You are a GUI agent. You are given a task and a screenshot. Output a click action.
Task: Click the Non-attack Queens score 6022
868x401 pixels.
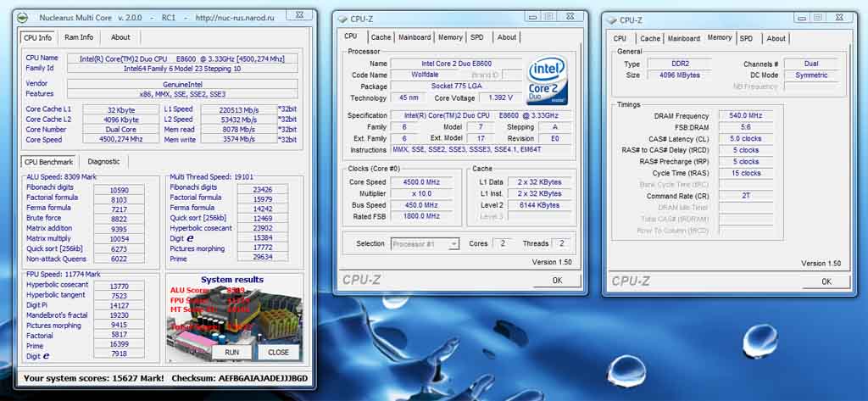click(x=119, y=259)
